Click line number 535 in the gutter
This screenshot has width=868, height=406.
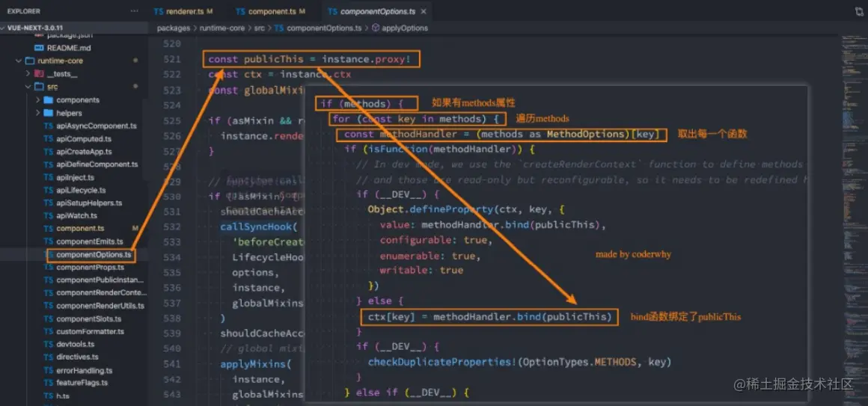click(x=173, y=272)
